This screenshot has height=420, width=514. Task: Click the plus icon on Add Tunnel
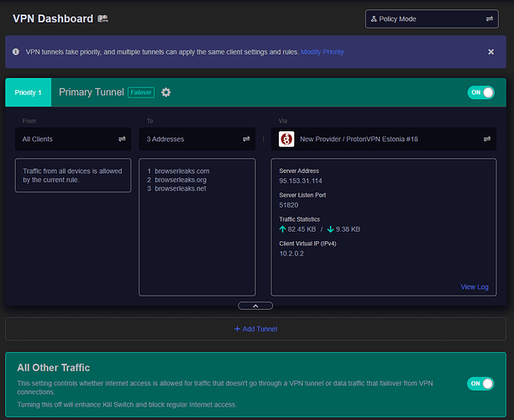237,328
